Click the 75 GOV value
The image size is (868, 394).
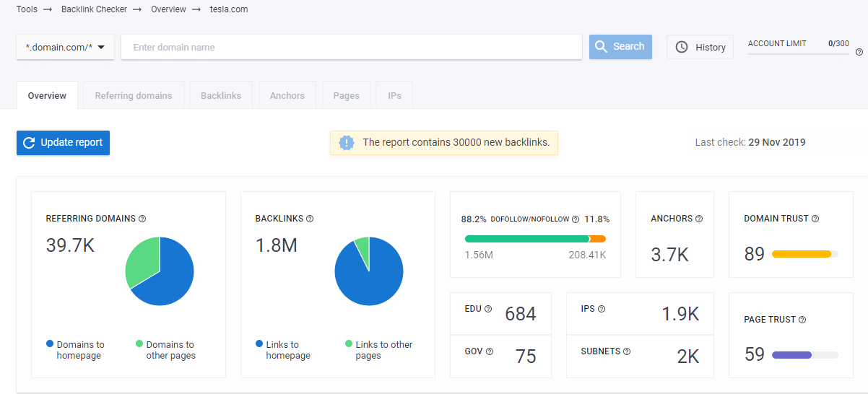tap(526, 356)
